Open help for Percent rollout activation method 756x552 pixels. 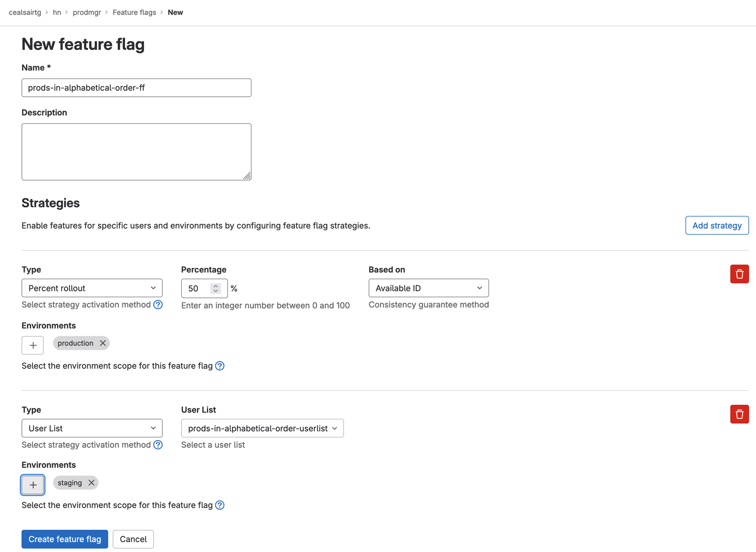[x=158, y=305]
